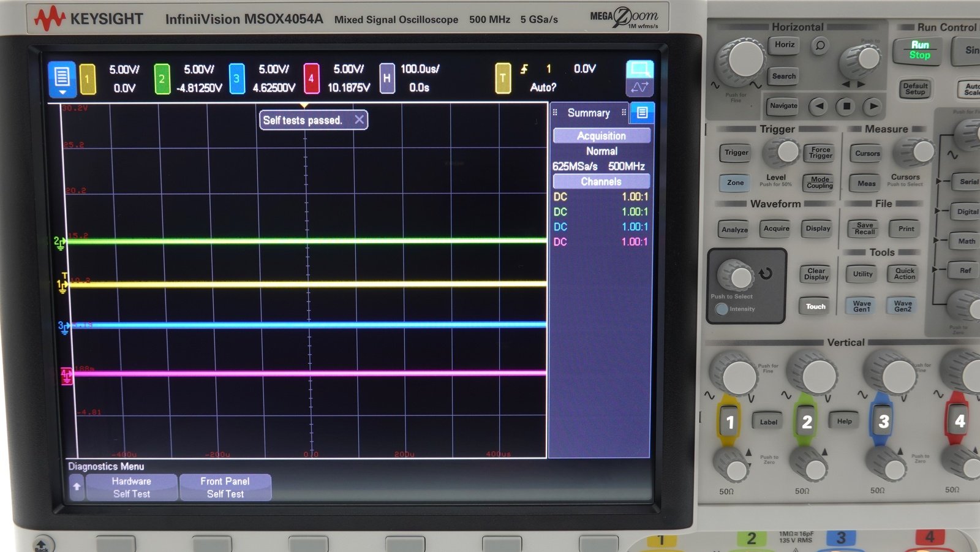The image size is (980, 552).
Task: Click the zoom magnifier button
Action: pyautogui.click(x=820, y=45)
